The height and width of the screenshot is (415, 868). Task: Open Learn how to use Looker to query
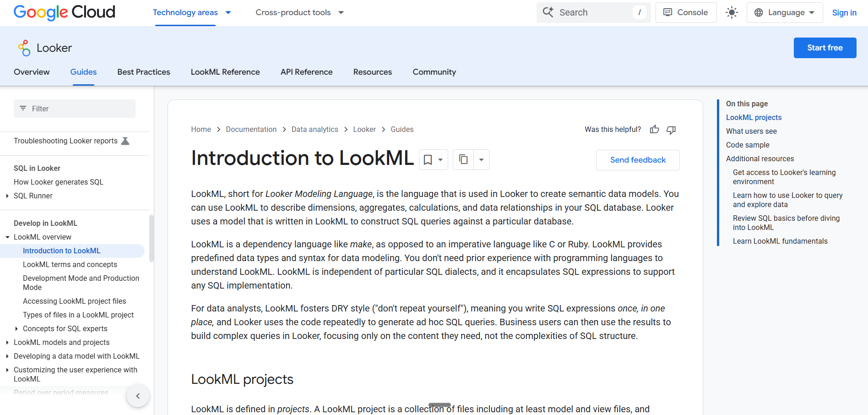point(787,200)
